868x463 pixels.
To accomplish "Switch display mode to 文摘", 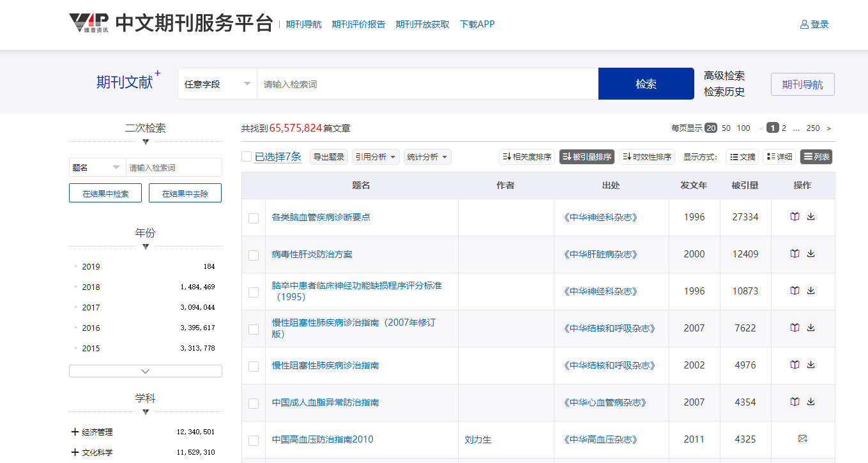I will click(742, 156).
